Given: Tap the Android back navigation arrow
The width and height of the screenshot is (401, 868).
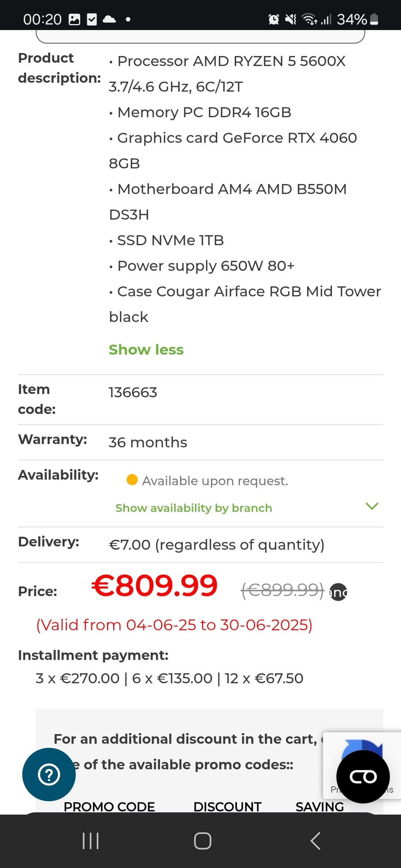Looking at the screenshot, I should pos(315,841).
